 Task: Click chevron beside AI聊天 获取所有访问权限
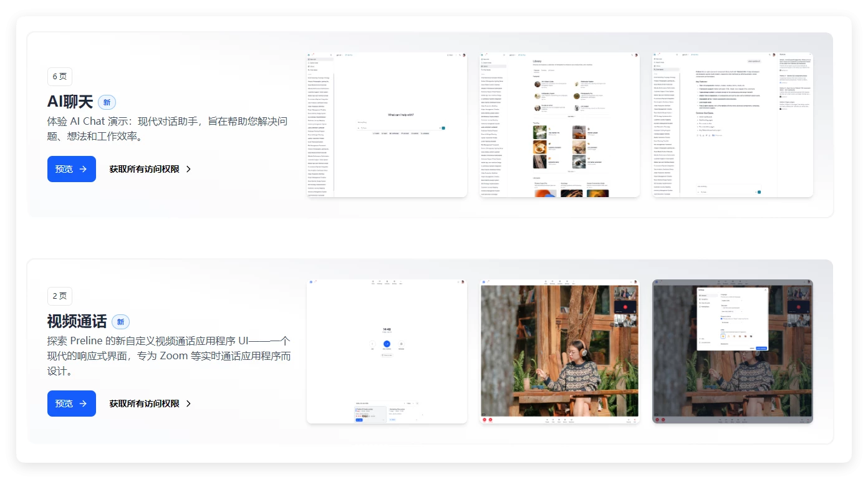(188, 169)
